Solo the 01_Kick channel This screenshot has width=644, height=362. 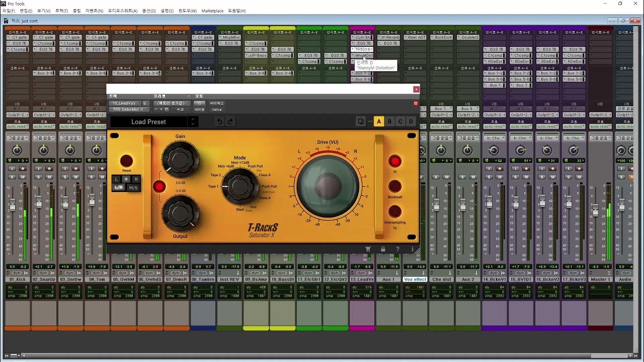[12, 176]
